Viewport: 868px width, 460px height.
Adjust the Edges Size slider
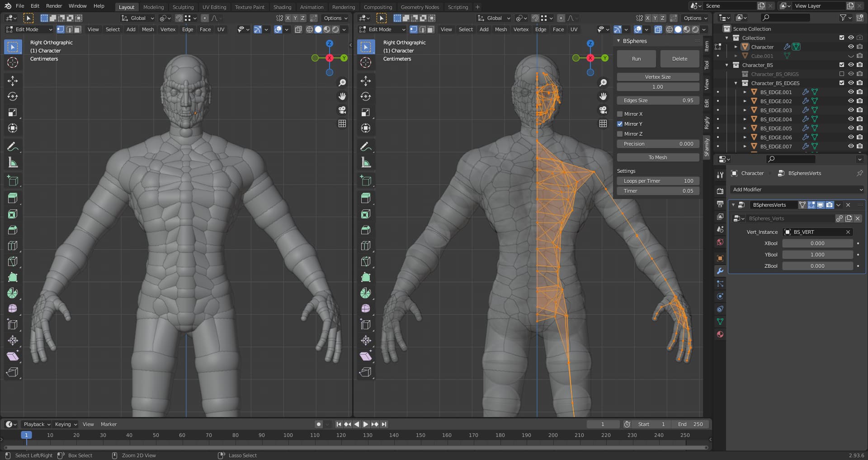click(x=658, y=100)
